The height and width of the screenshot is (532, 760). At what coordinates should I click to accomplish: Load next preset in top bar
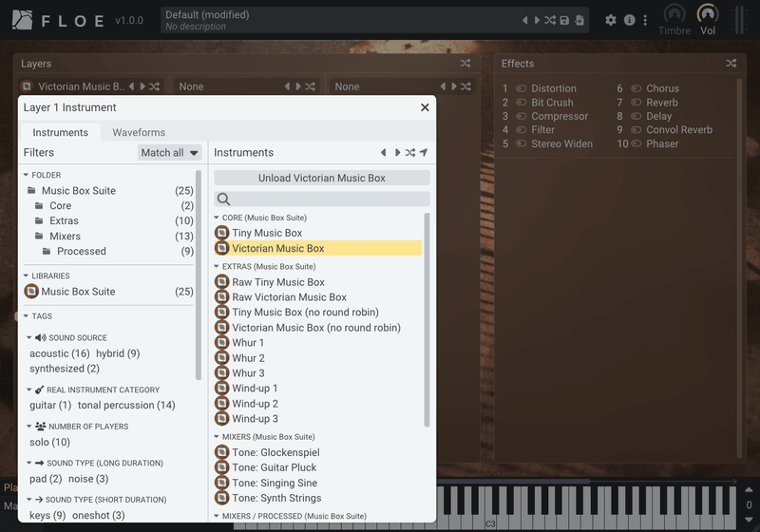pos(537,20)
